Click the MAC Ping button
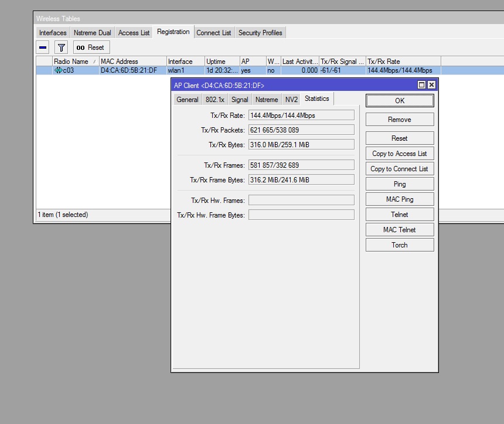 (x=400, y=199)
